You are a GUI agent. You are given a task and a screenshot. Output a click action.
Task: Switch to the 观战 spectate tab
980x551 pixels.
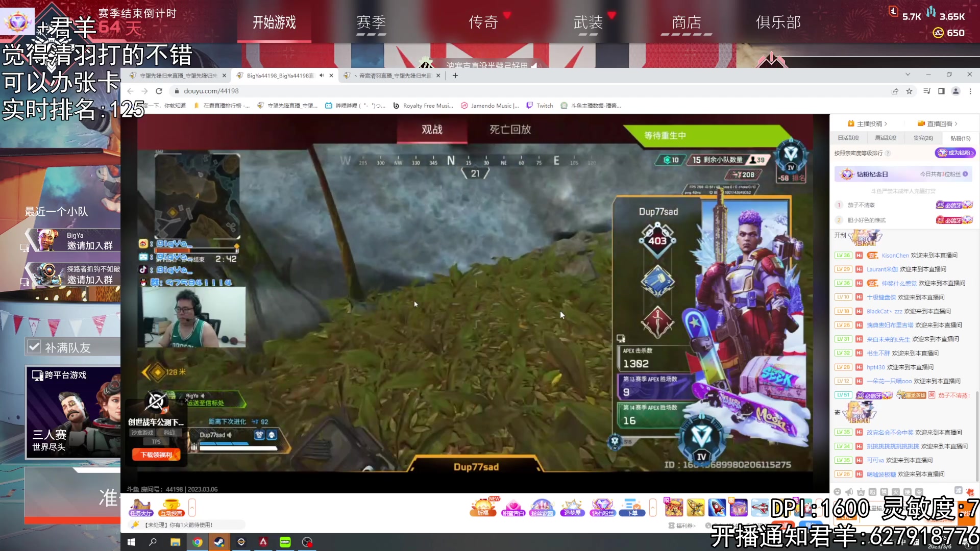coord(432,130)
